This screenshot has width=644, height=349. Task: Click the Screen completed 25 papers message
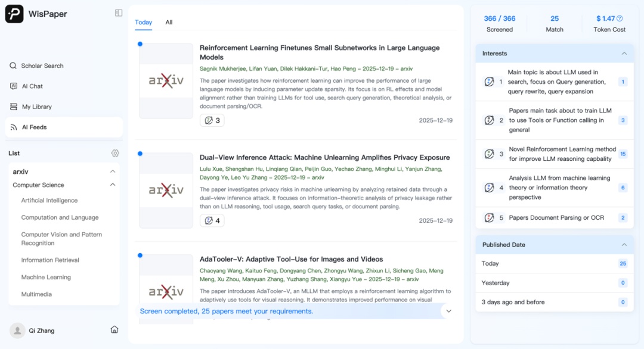(227, 311)
